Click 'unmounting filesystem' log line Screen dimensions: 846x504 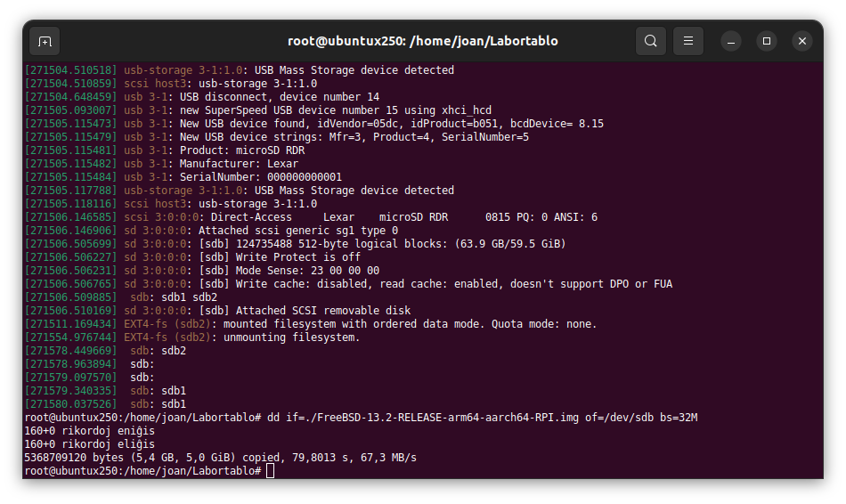coord(192,337)
